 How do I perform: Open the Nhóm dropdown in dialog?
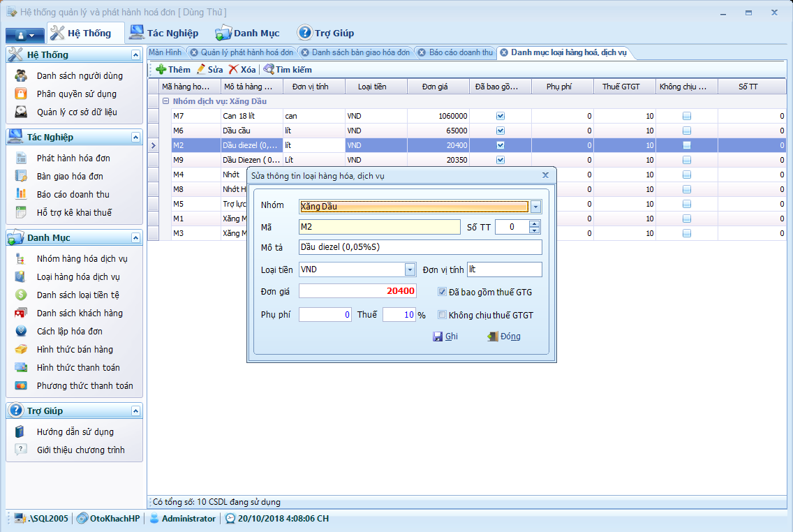pyautogui.click(x=535, y=207)
